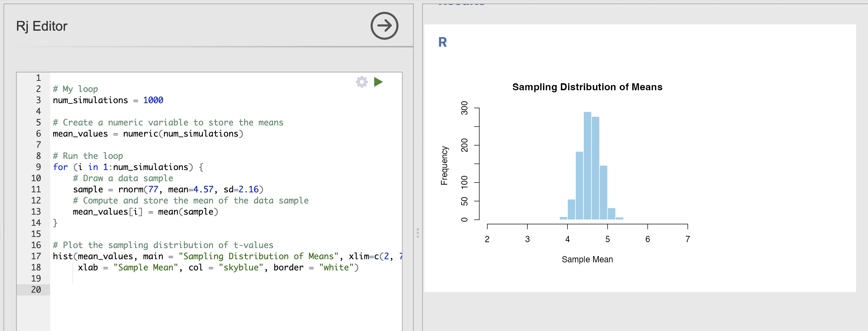Click line number 9 in the gutter
868x331 pixels.
(x=38, y=167)
